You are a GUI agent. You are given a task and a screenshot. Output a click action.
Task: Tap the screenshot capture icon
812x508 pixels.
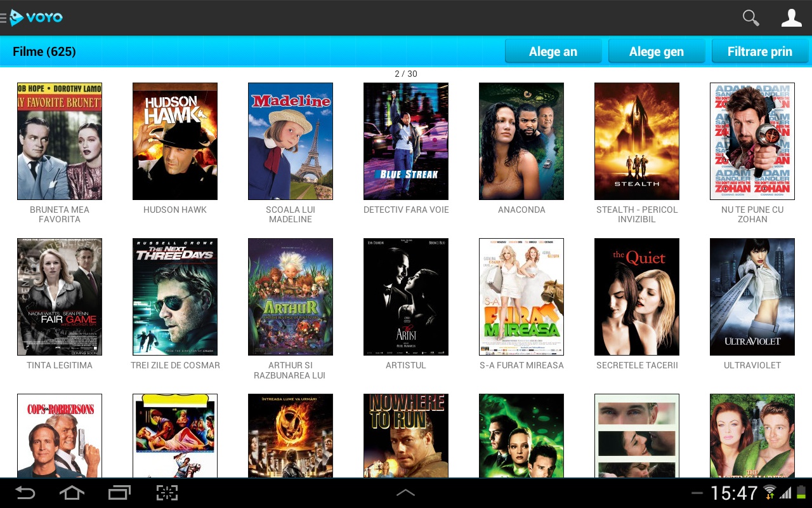[167, 493]
